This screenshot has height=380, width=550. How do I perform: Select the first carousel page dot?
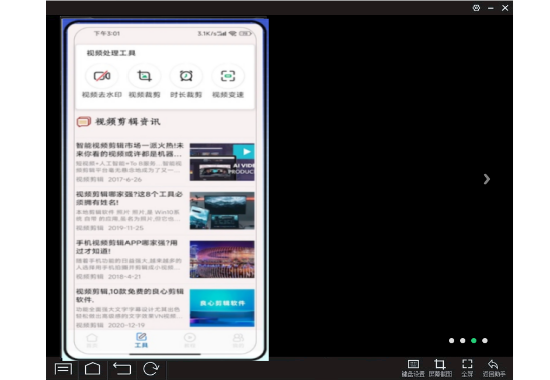point(451,341)
